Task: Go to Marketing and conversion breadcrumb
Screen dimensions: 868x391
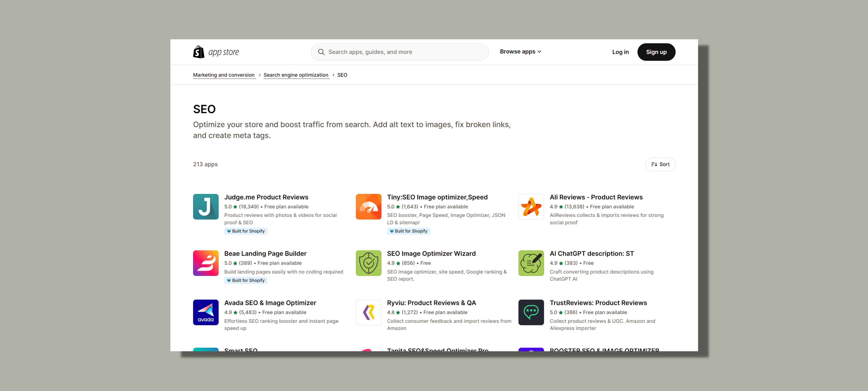Action: (224, 75)
